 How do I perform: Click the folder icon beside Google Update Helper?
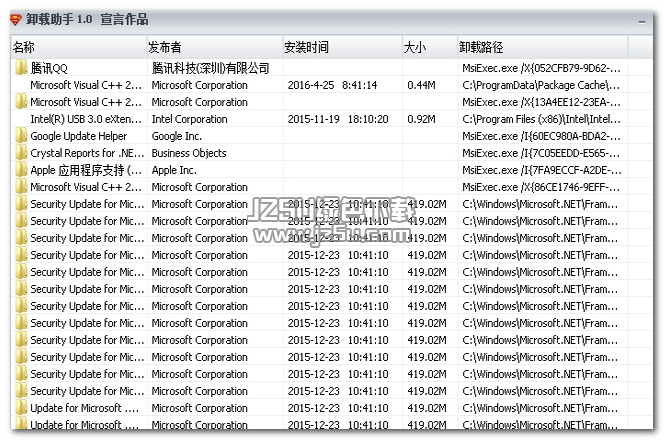(x=21, y=136)
